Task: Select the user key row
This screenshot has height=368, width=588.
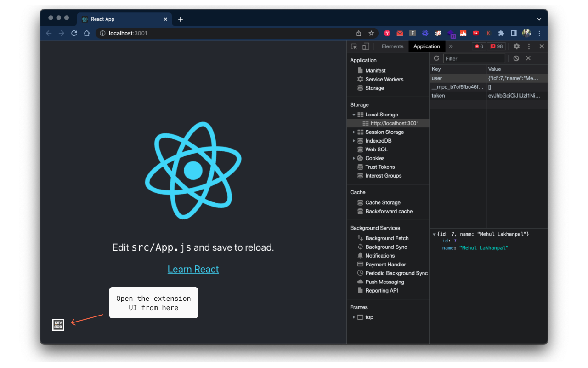Action: 488,78
